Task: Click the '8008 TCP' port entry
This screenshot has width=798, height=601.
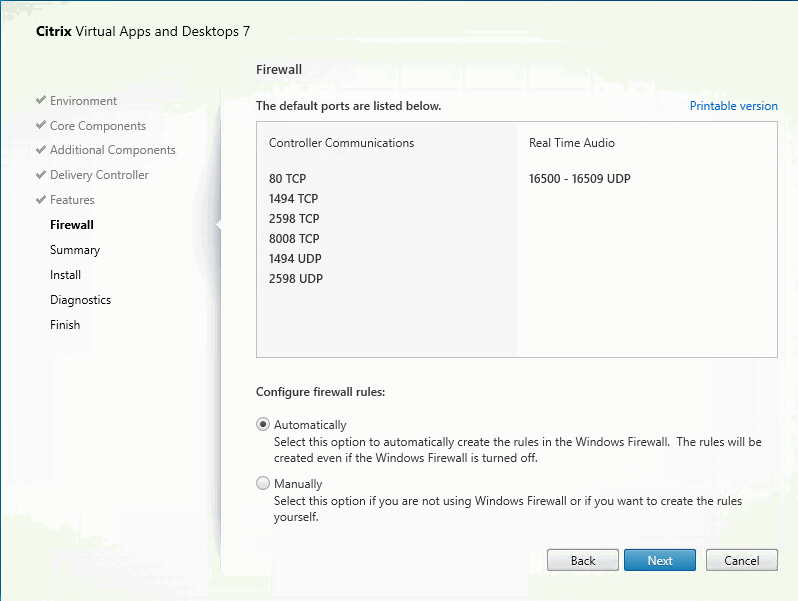Action: pyautogui.click(x=294, y=239)
